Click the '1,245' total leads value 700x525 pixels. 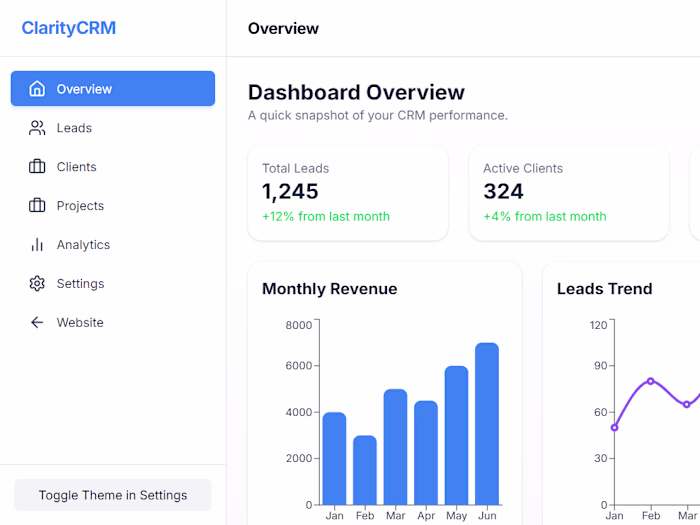tap(290, 192)
